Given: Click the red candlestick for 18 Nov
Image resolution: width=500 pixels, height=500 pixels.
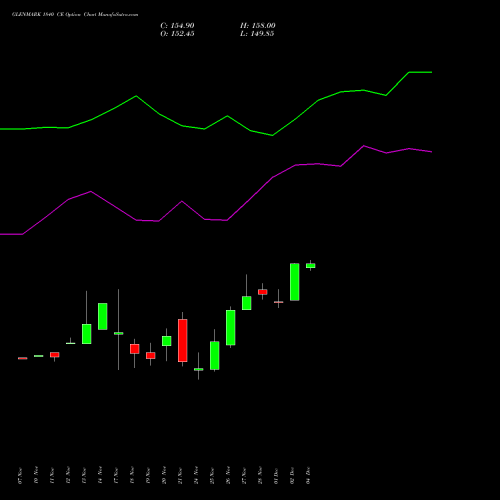Looking at the screenshot, I should tap(135, 349).
